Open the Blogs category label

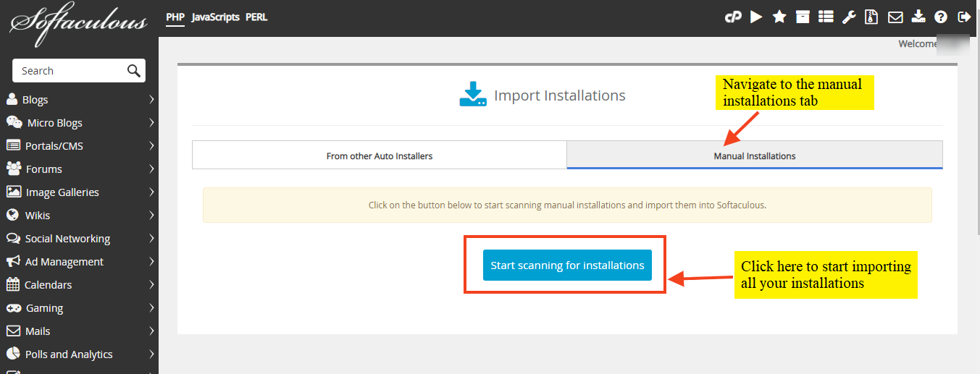click(35, 100)
